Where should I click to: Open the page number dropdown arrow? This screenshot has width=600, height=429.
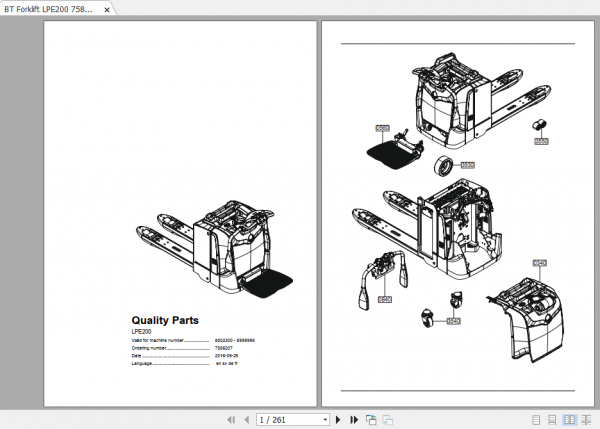tap(325, 420)
